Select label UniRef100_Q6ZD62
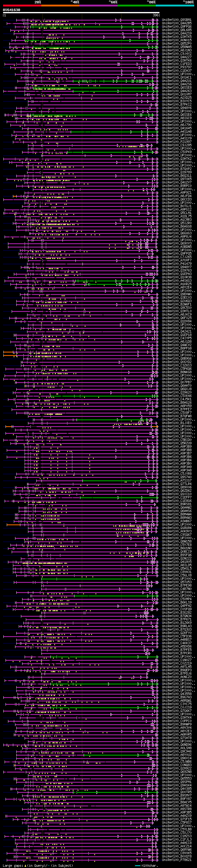Image resolution: width=197 pixels, height=868 pixels. click(177, 491)
